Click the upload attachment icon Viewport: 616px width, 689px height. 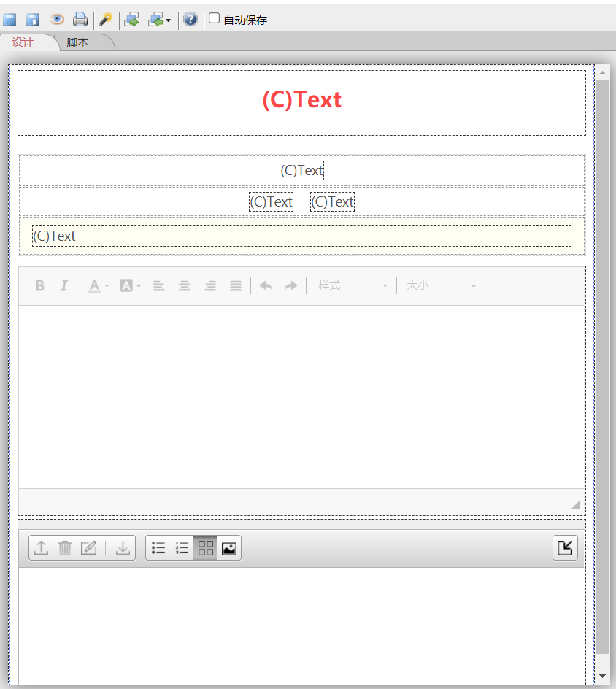point(42,548)
